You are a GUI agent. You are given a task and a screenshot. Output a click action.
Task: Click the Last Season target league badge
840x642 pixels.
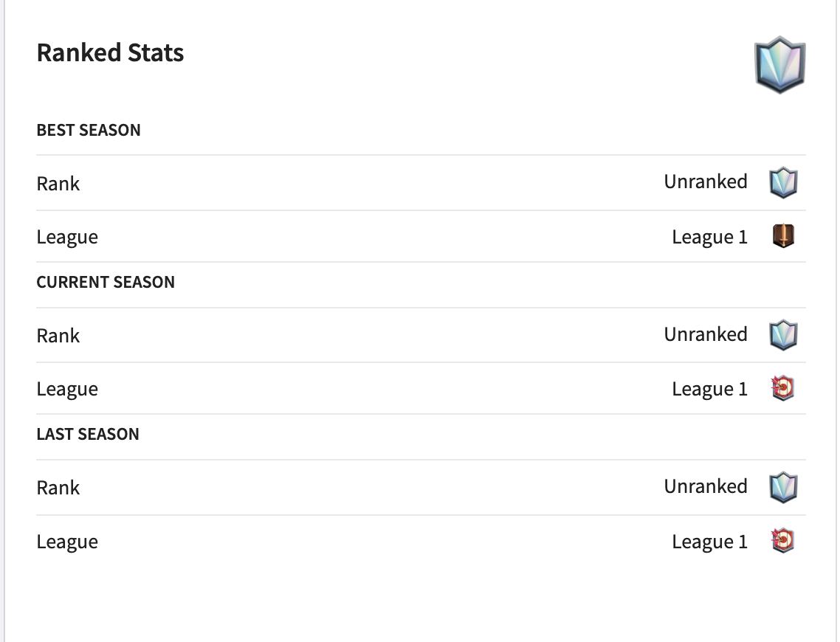(782, 541)
